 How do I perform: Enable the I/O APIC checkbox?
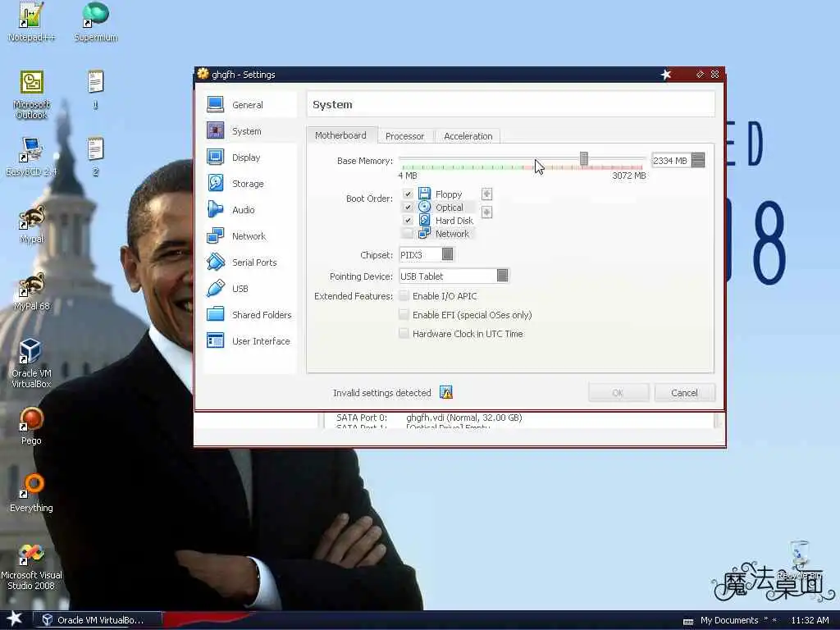(x=404, y=295)
